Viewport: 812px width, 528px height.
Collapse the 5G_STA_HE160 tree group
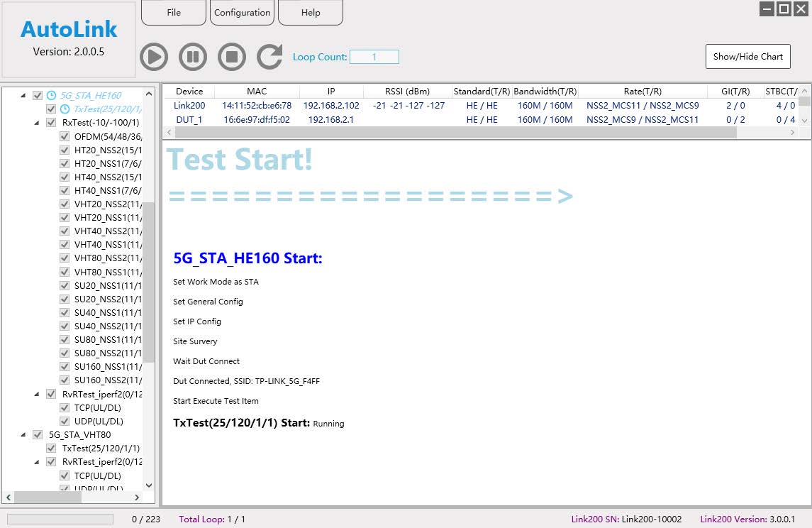point(23,95)
